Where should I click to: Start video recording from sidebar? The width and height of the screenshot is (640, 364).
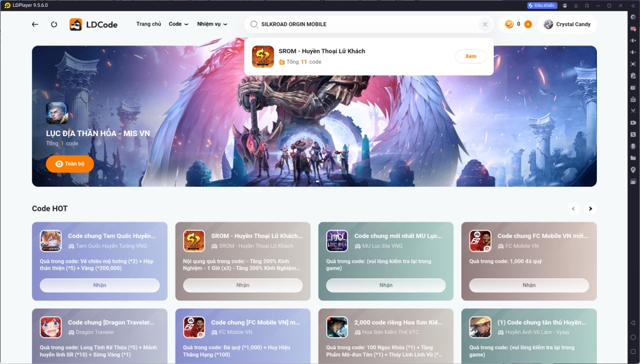pyautogui.click(x=633, y=123)
